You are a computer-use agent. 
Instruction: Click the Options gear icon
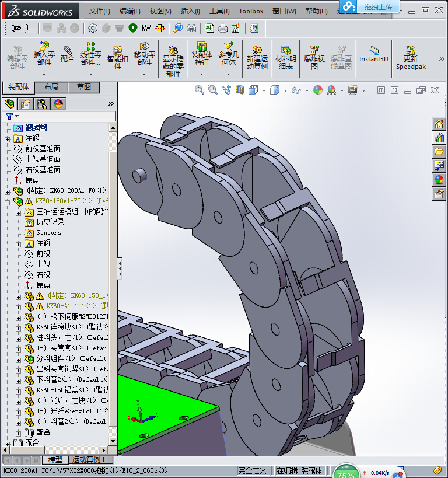93,28
